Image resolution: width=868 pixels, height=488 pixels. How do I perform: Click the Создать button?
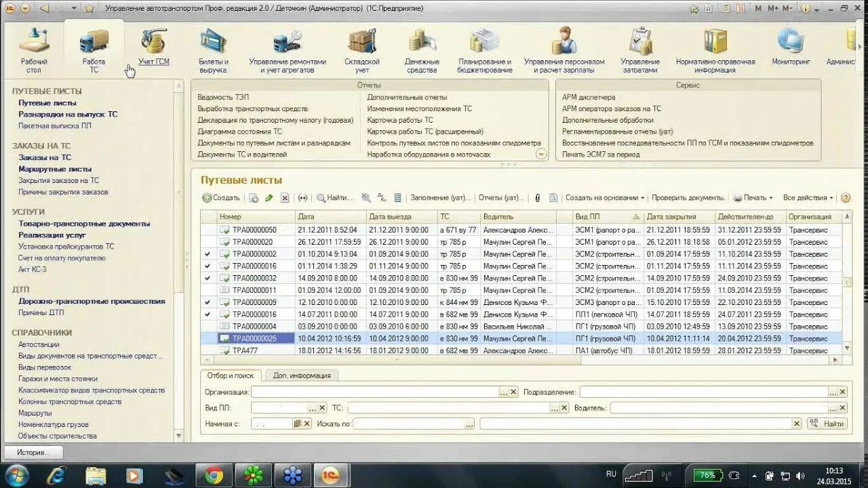pos(221,198)
